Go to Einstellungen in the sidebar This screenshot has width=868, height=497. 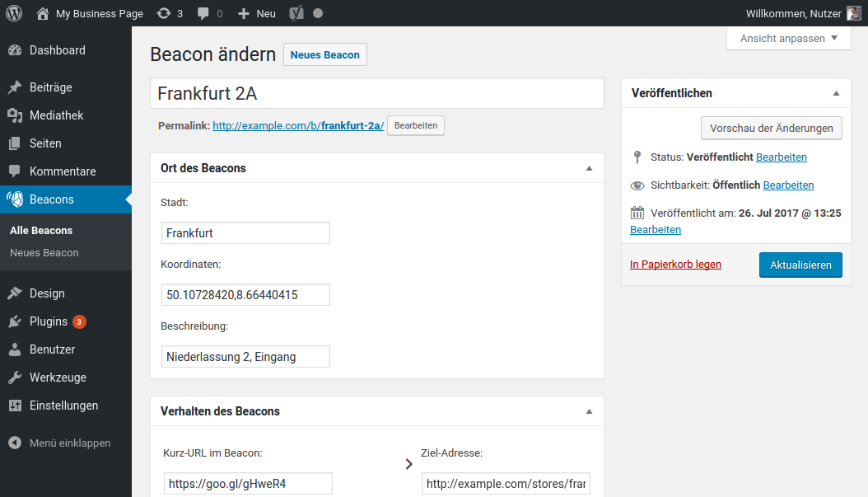[63, 406]
